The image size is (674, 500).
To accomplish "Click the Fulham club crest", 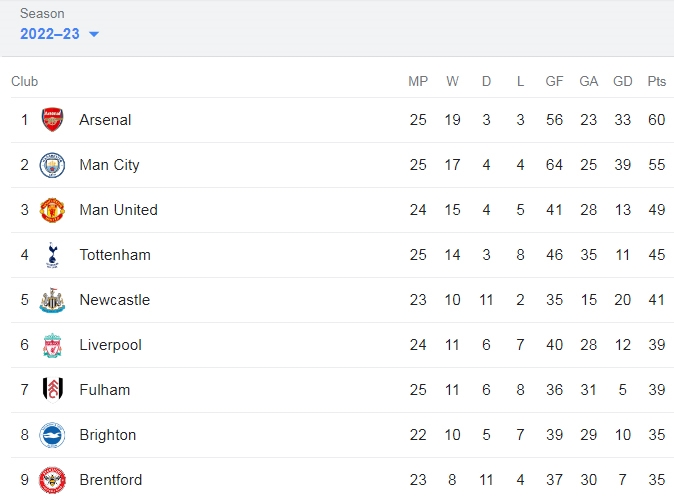I will coord(53,390).
